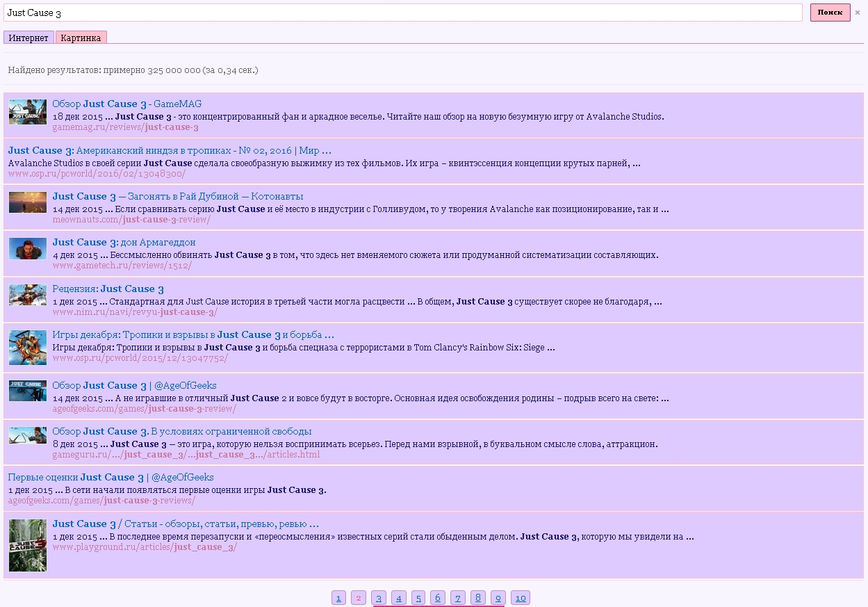The height and width of the screenshot is (607, 868).
Task: Click the Рецензия: Just Cause 3 thumbnail
Action: (x=28, y=295)
